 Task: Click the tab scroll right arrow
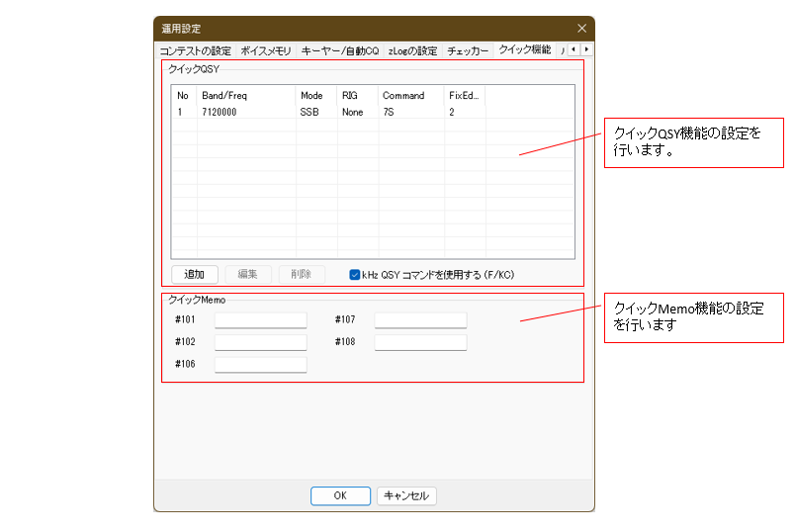click(586, 49)
